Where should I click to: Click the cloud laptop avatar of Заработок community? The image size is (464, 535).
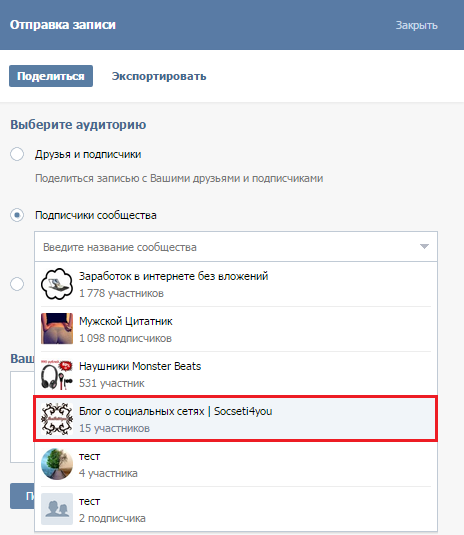tap(57, 284)
